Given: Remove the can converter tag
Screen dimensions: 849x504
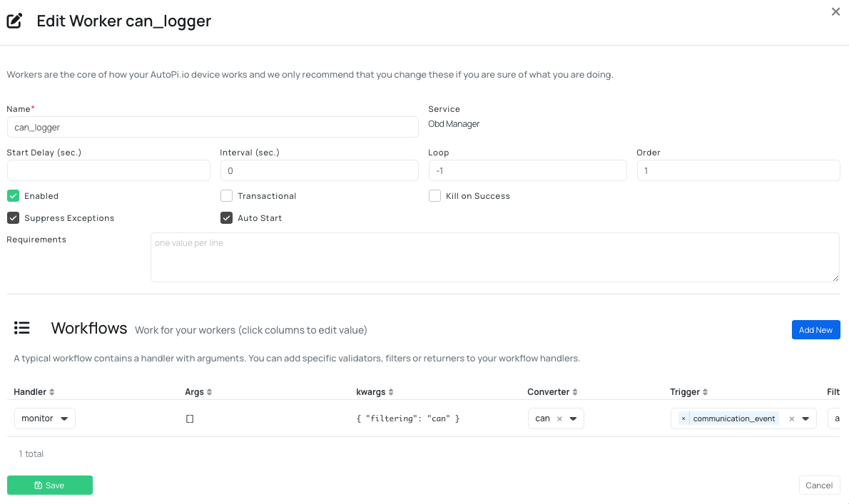Looking at the screenshot, I should [x=560, y=418].
